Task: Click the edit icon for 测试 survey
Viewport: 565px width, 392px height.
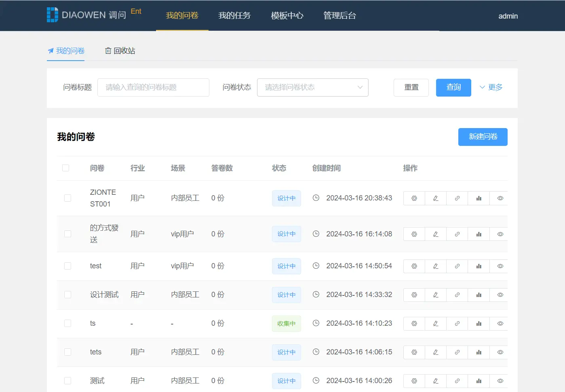Action: [436, 381]
